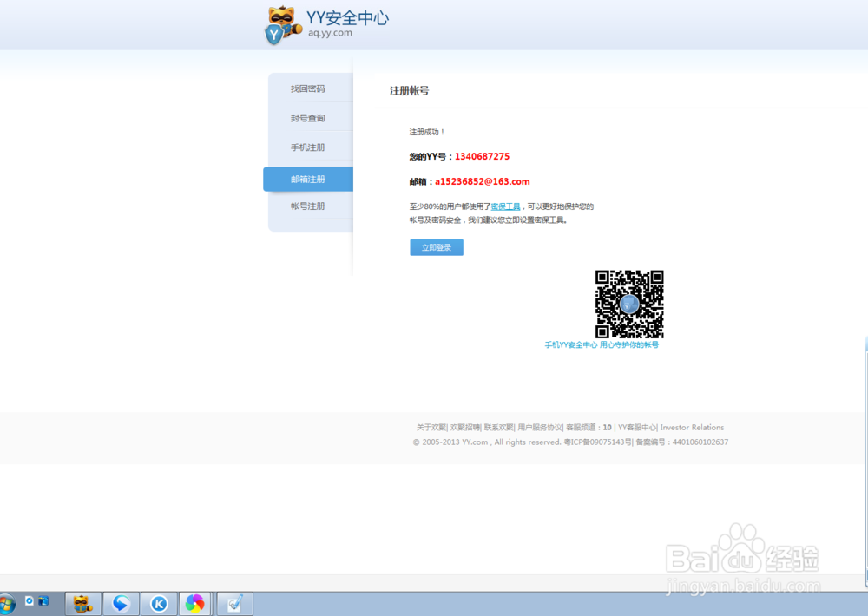Click the customer service channel number 10
Screen dimensions: 868x616
tap(608, 427)
